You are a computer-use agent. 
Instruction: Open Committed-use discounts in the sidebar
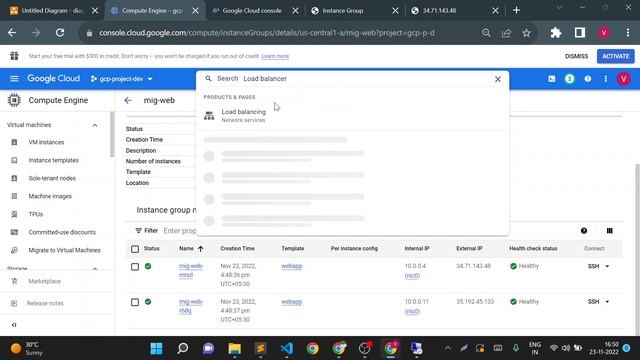62,232
